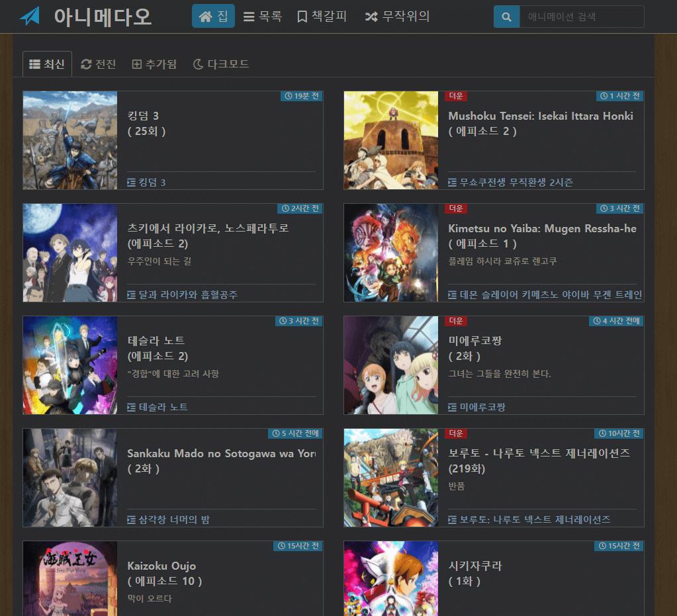Go to the 집 home menu
The width and height of the screenshot is (677, 616).
pyautogui.click(x=213, y=16)
